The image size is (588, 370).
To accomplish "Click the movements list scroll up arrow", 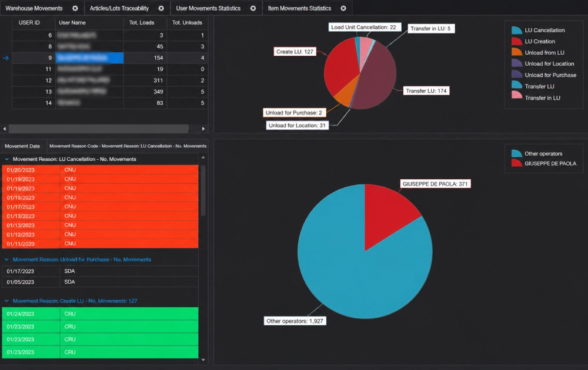I will 203,157.
